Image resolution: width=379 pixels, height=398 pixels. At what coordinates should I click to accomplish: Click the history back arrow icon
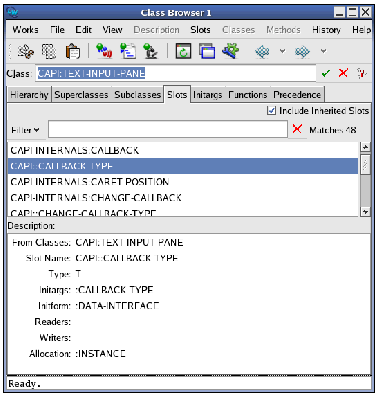pyautogui.click(x=262, y=51)
